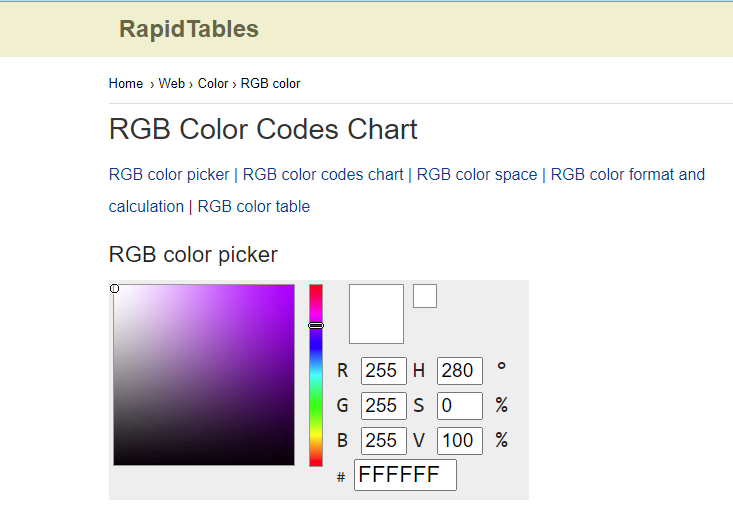Click the S saturation percent field
Image resolution: width=733 pixels, height=522 pixels.
click(x=460, y=405)
